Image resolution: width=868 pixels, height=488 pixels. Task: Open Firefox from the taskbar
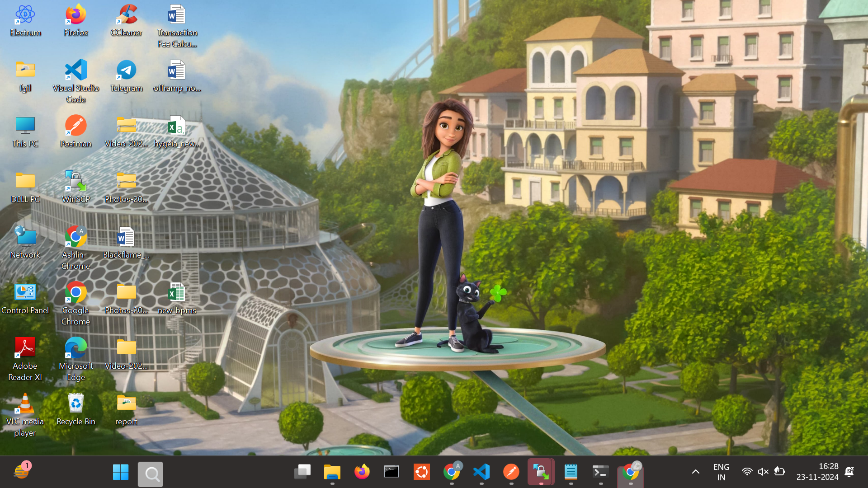[362, 472]
